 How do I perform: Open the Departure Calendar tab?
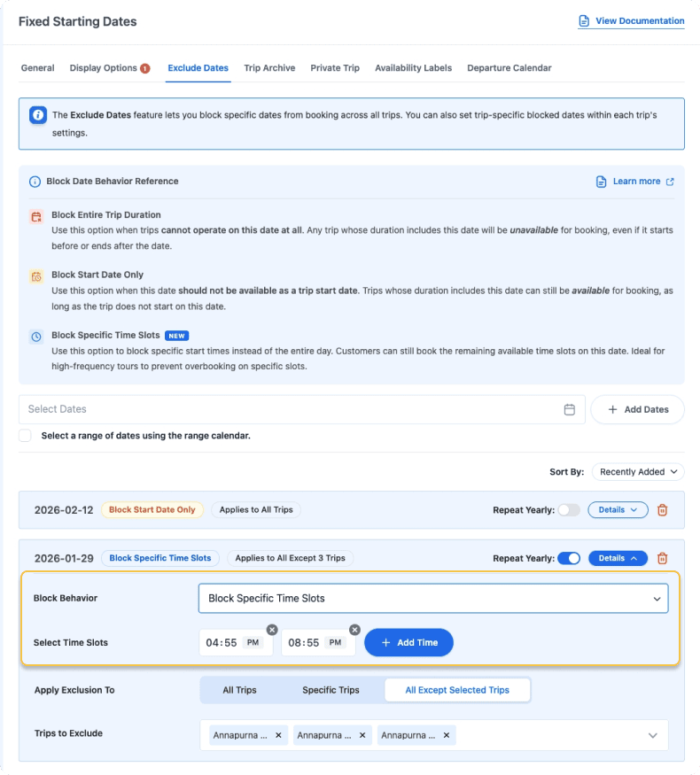pyautogui.click(x=509, y=67)
